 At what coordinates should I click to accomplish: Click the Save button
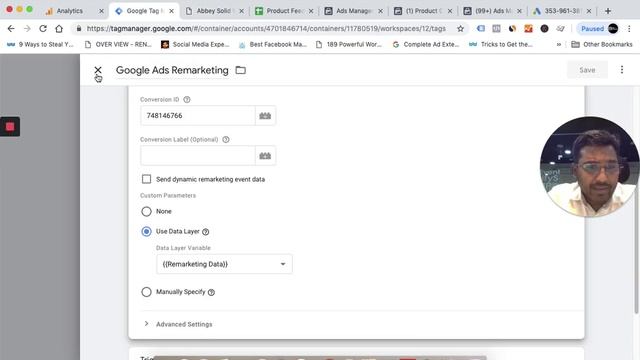coord(587,70)
